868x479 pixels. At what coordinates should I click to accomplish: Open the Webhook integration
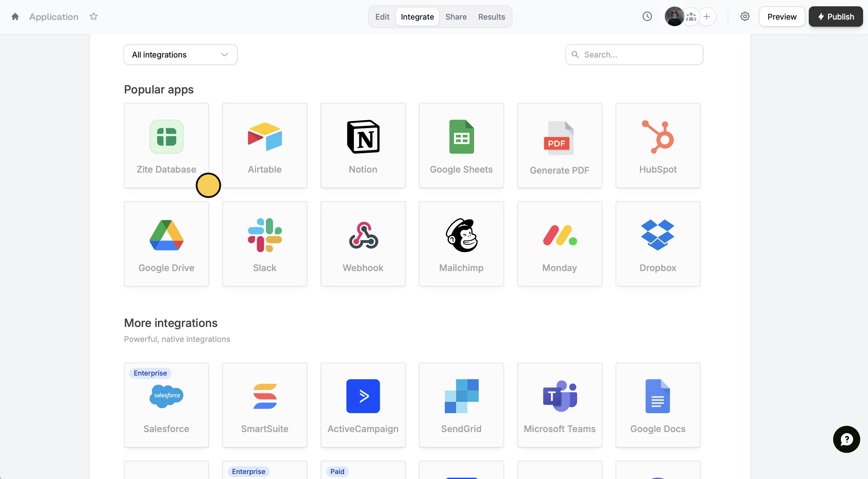click(x=363, y=244)
